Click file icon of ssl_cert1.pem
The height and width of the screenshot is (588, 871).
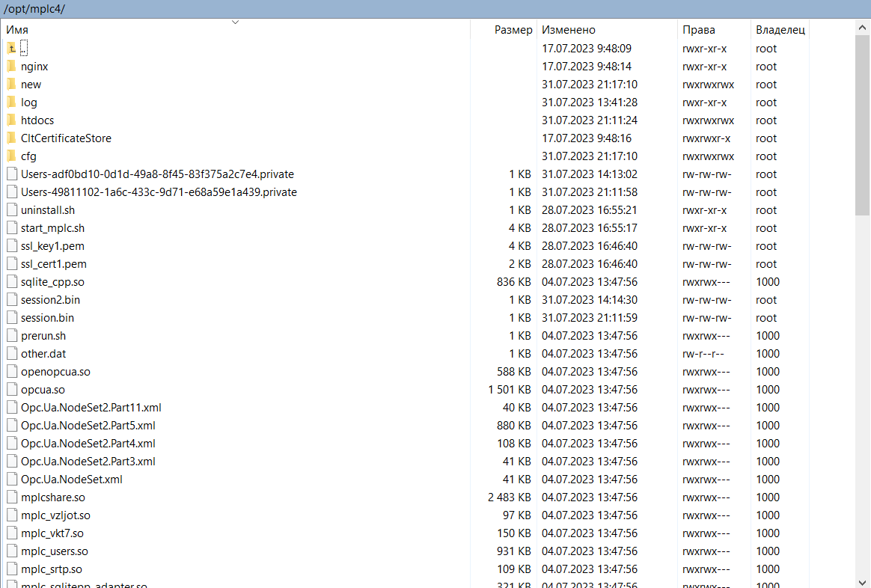(x=12, y=264)
